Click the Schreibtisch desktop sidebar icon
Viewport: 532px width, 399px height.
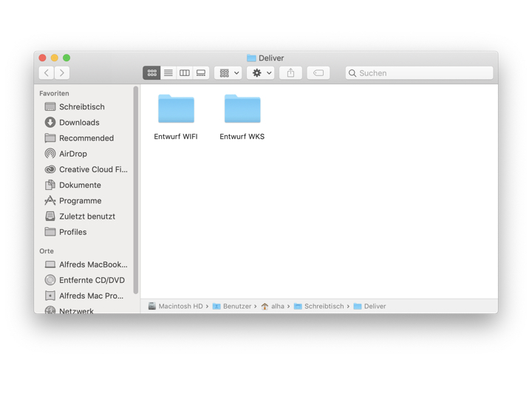tap(50, 107)
